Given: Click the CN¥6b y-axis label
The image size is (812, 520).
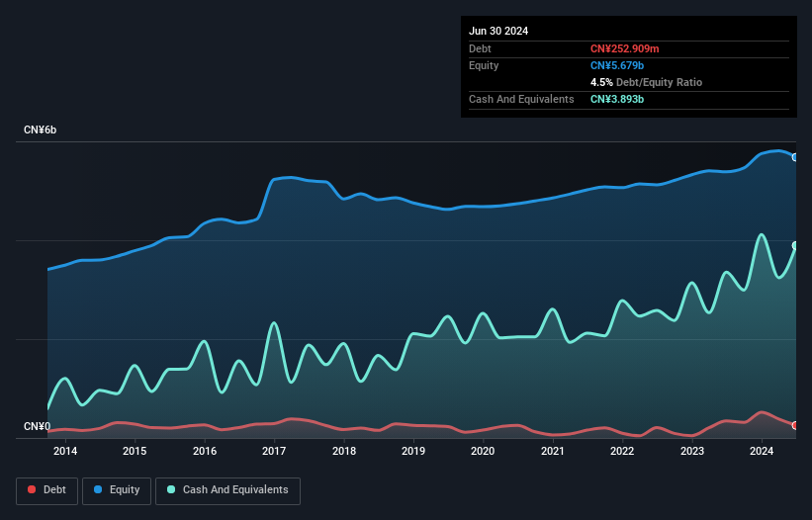Looking at the screenshot, I should click(x=40, y=130).
